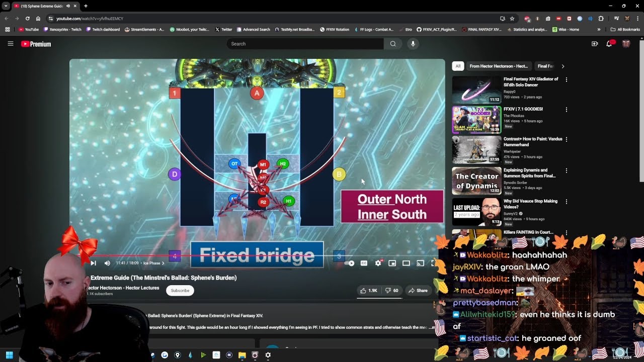Open the Twitch dashboard bookmark
644x362 pixels.
(103, 30)
